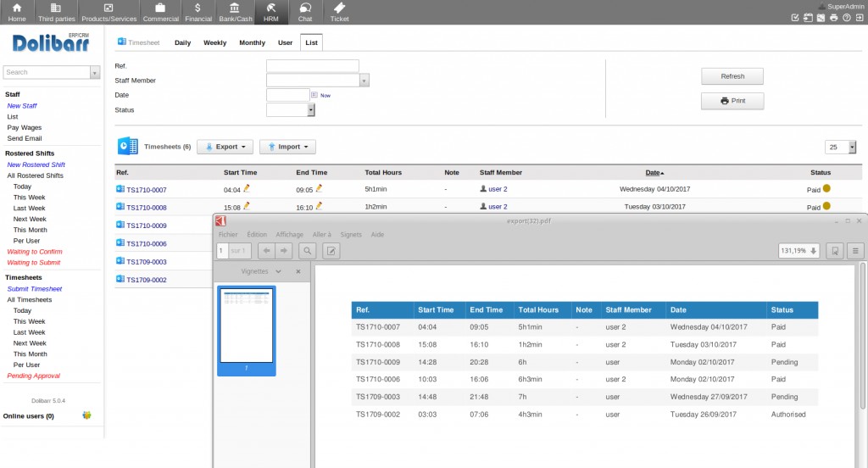Click pencil icon next to 04:04 start time

pos(247,189)
